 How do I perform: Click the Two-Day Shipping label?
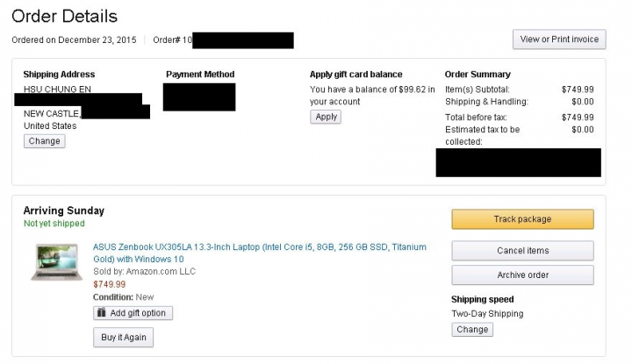click(487, 314)
